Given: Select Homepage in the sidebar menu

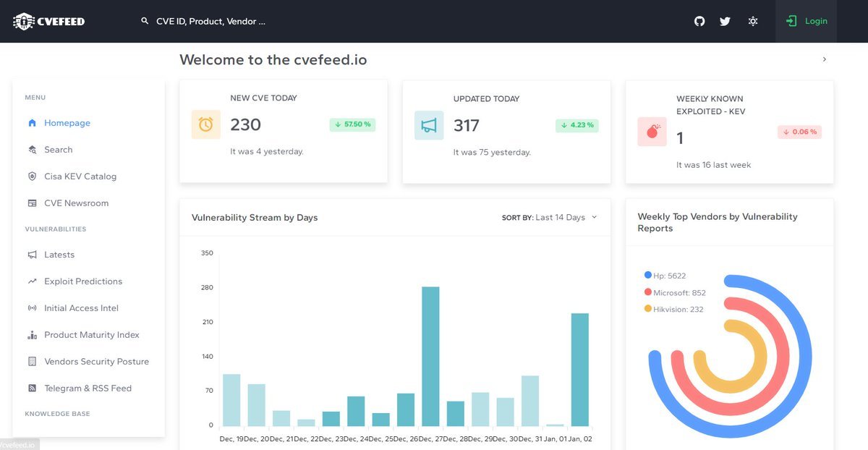Looking at the screenshot, I should (67, 123).
